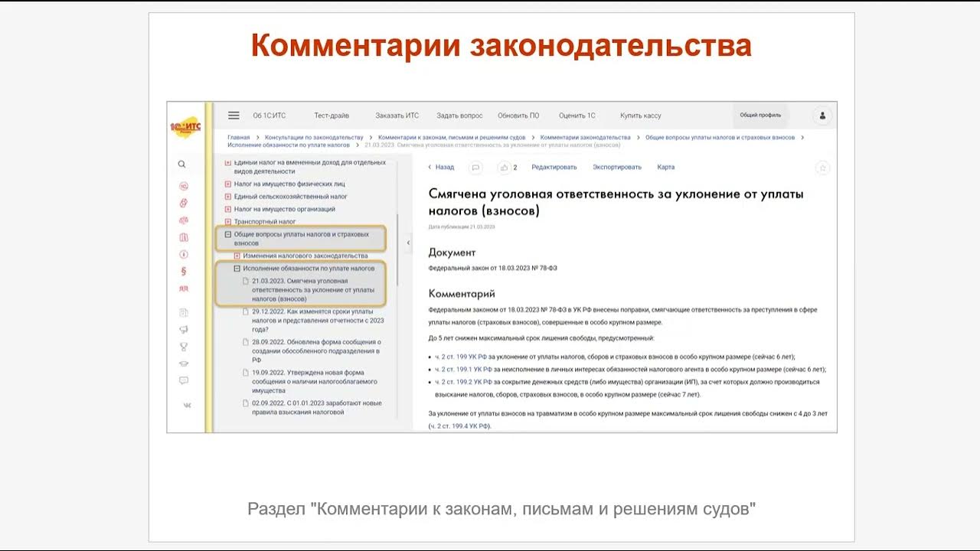Open Задать вопрос menu item
980x551 pixels.
click(x=459, y=116)
